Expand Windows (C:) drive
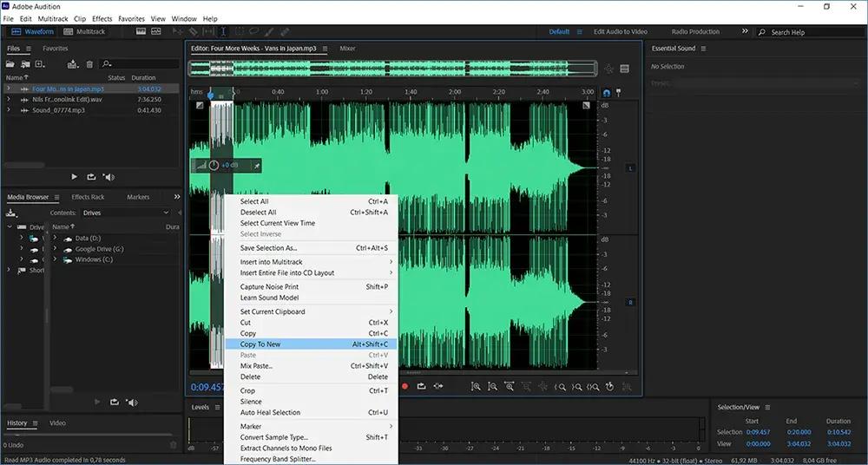The image size is (868, 465). [x=55, y=259]
